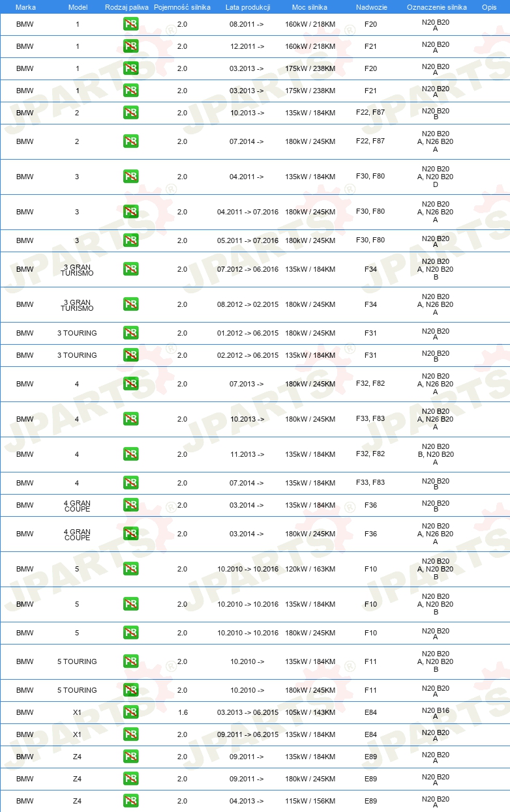Click fuel icon in 3 Touring 180kW row

pyautogui.click(x=130, y=333)
